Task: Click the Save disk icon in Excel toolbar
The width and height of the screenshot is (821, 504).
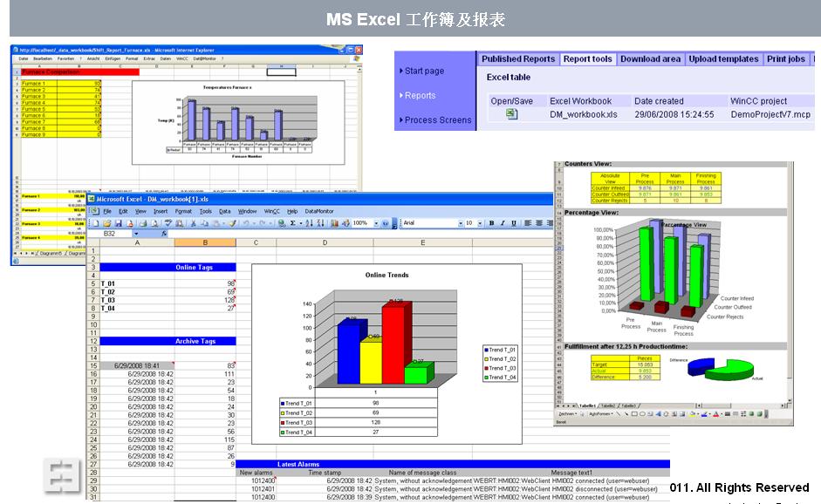Action: point(119,223)
